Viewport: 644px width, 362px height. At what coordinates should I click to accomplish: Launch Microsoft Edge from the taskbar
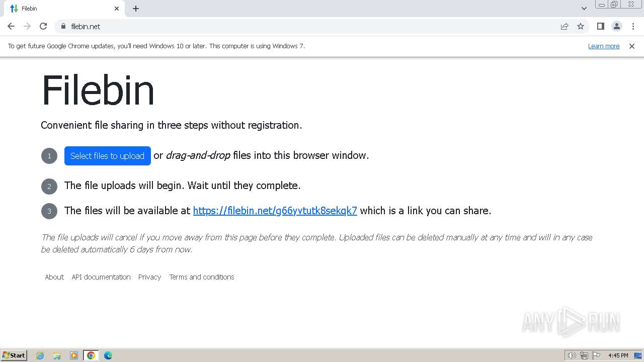(108, 355)
